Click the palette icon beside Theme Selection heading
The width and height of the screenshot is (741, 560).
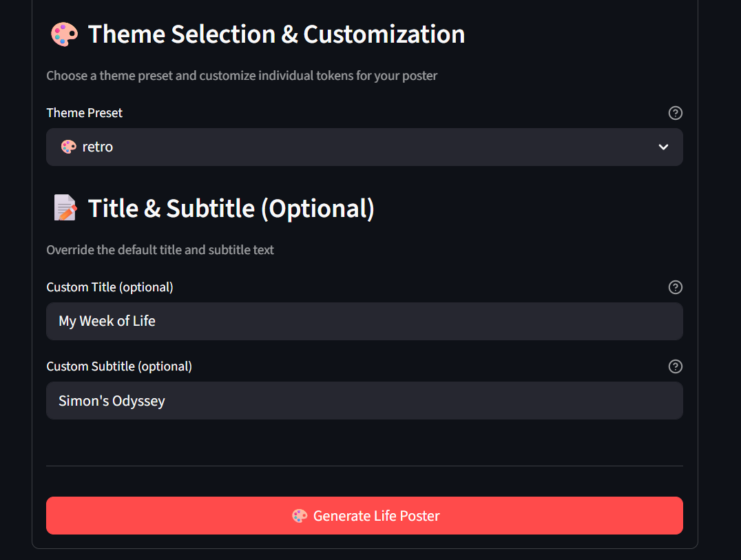pos(63,33)
